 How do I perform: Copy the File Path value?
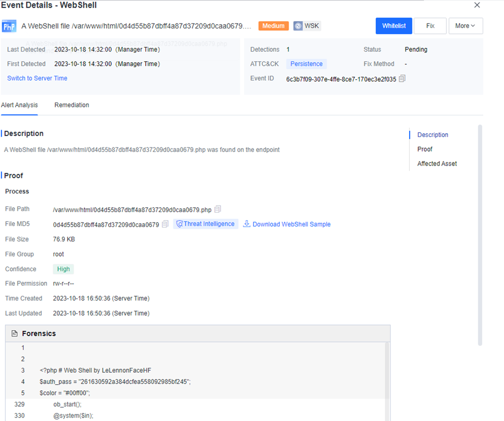[x=218, y=209]
